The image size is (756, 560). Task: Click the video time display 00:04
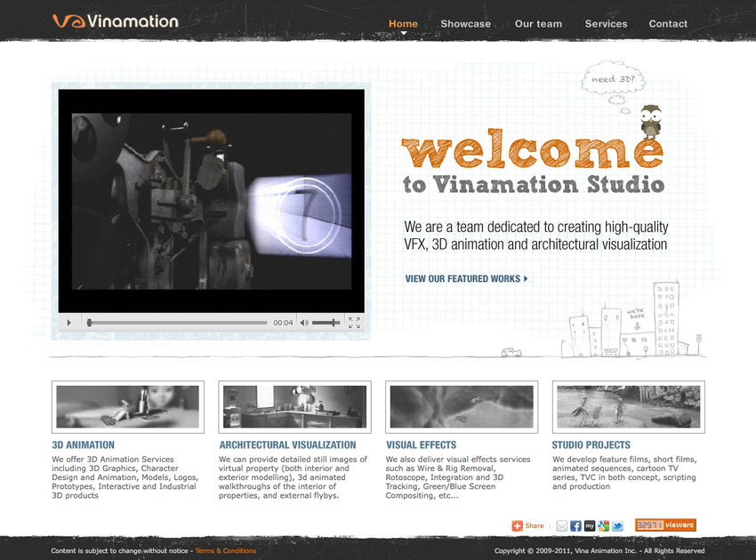tap(283, 323)
